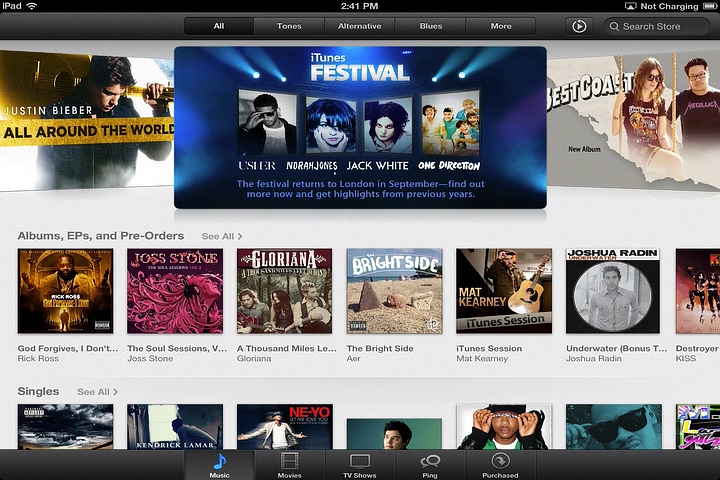Screen dimensions: 720x480
Task: Open the Best Coast New Album banner
Action: pyautogui.click(x=633, y=120)
